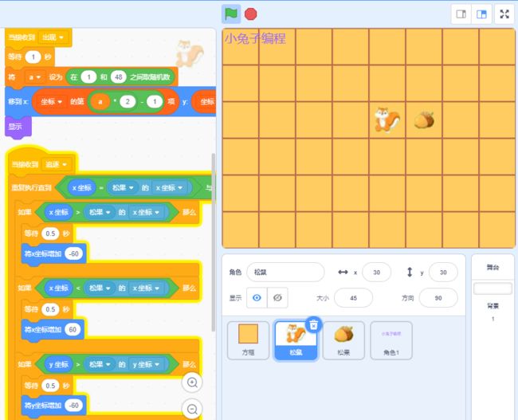Screen dimensions: 518x420
Task: Open 松果 dropdown in x坐标 less-than condition
Action: [100, 289]
